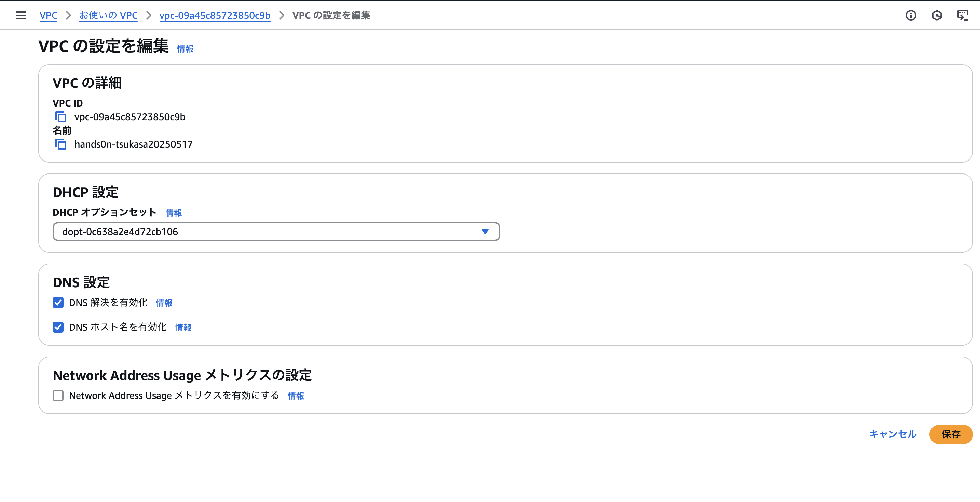Disable DNS ホスト名を有効化
The image size is (980, 502).
58,327
